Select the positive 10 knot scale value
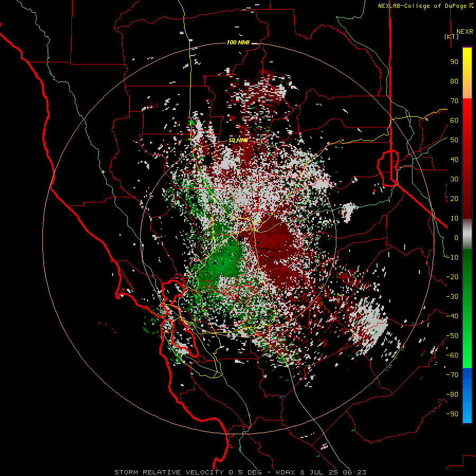Screen dimensions: 476x476 point(454,218)
